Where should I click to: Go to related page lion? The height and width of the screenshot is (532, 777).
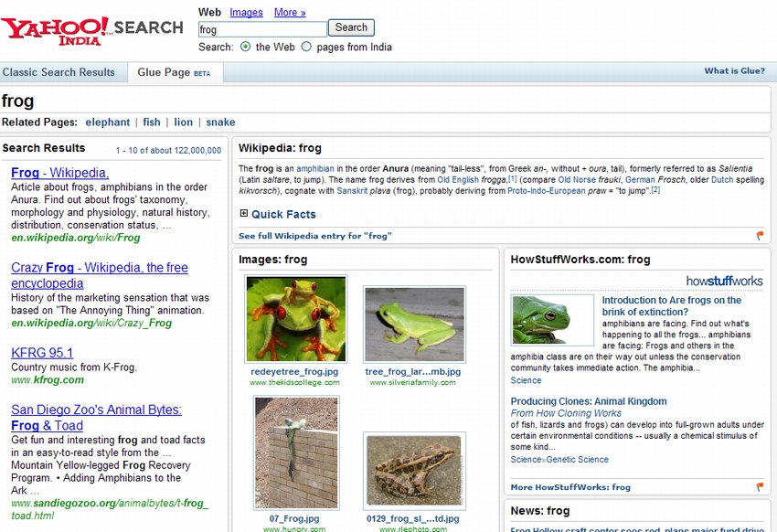(184, 122)
